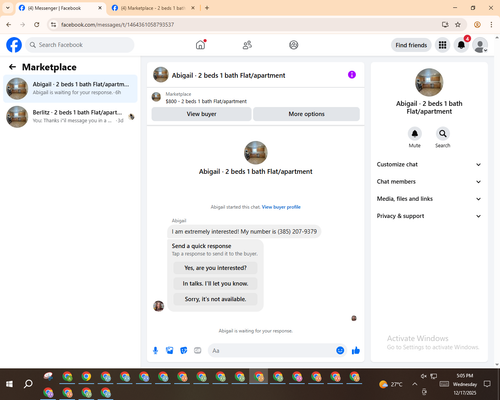Screen dimensions: 500x400
Task: Open the Chrome three-dot menu
Action: (491, 24)
